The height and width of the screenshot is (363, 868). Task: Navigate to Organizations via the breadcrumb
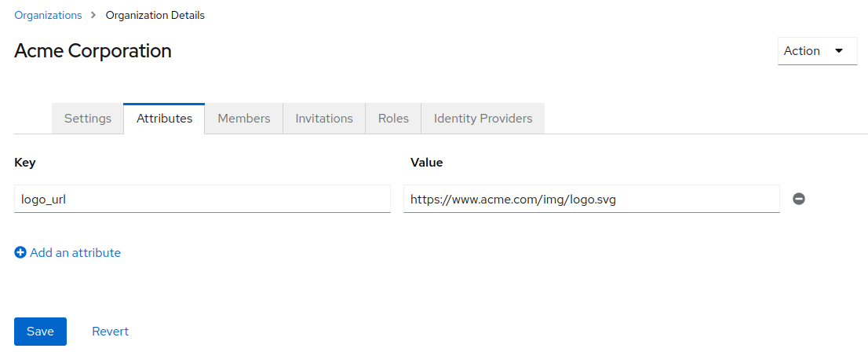pos(48,15)
